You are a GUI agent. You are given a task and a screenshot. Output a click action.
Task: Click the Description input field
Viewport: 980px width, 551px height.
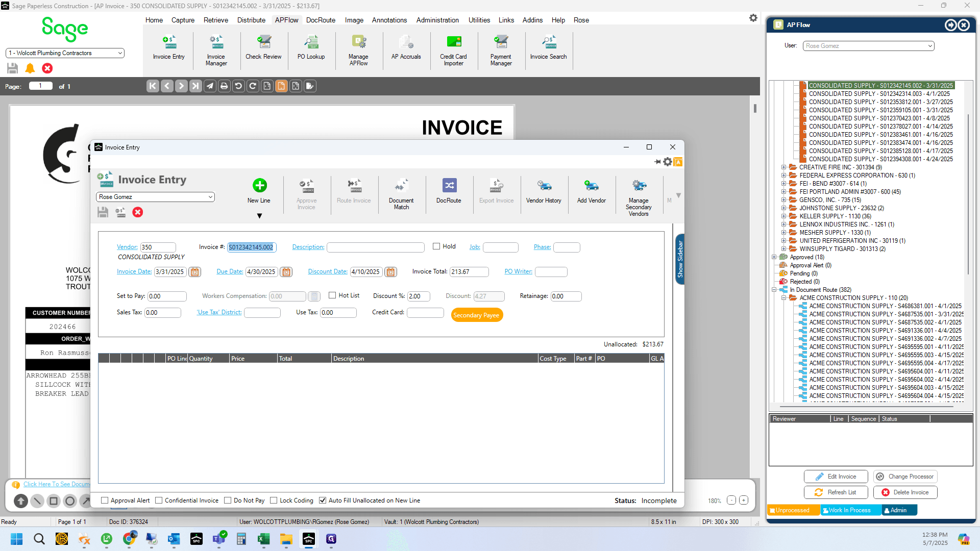pyautogui.click(x=376, y=247)
